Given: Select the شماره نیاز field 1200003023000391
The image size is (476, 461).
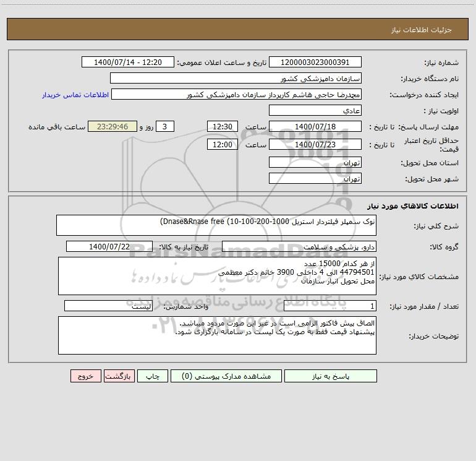Looking at the screenshot, I should point(315,62).
